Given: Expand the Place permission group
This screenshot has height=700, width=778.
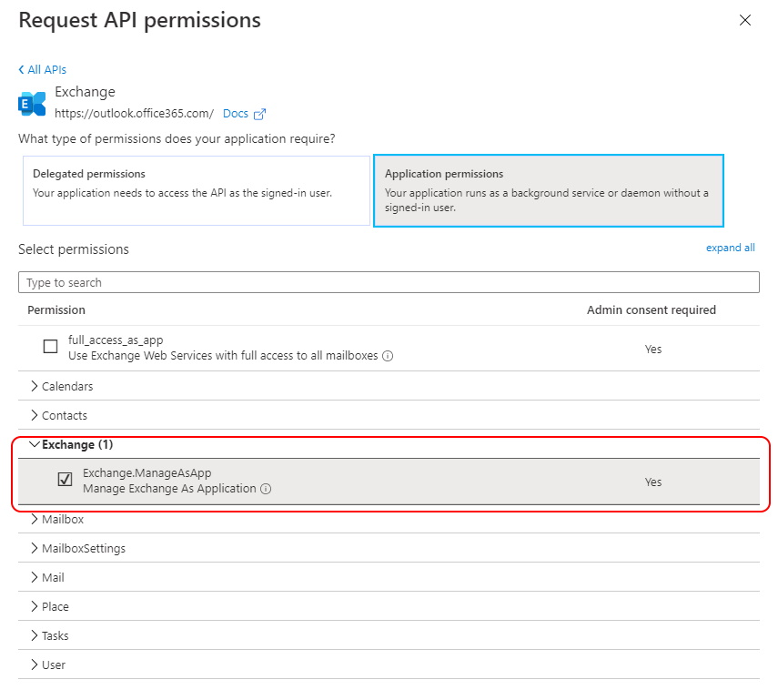Looking at the screenshot, I should 389,606.
